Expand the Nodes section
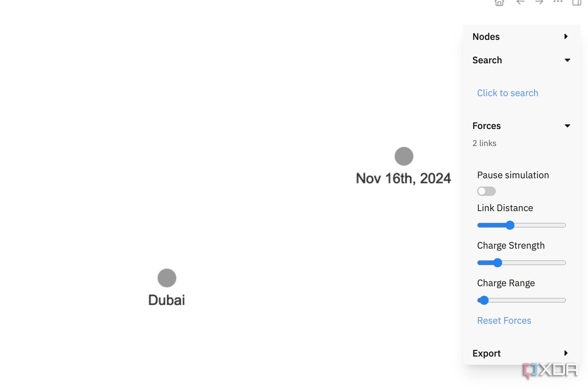 pos(566,36)
